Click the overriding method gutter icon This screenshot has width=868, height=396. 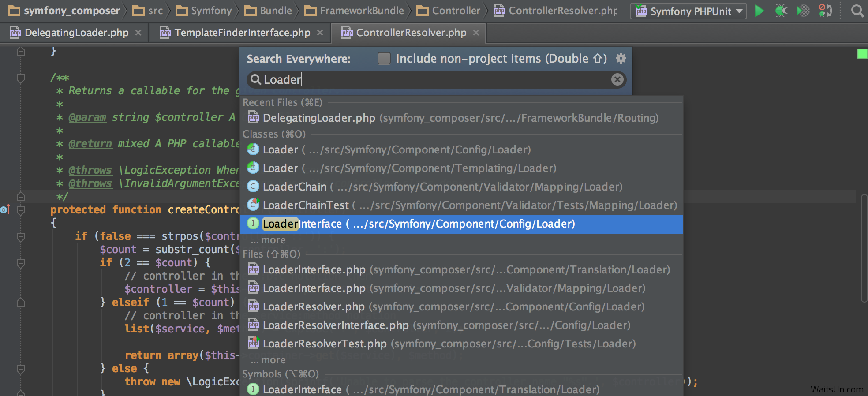click(5, 209)
